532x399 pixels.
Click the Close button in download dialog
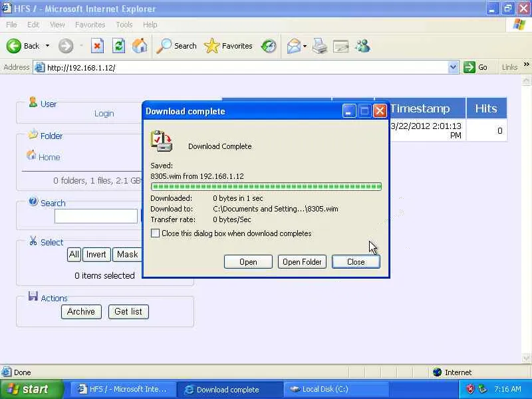(x=356, y=261)
